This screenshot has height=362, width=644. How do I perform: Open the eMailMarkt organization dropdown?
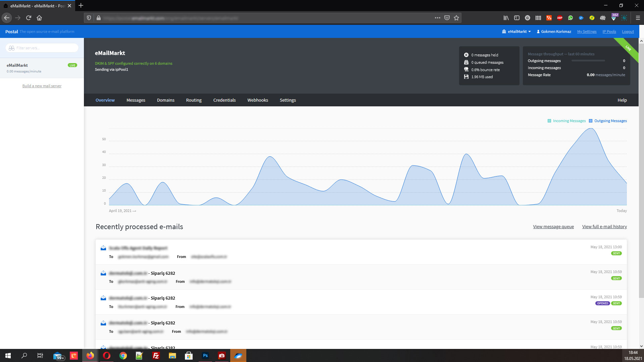pyautogui.click(x=516, y=32)
